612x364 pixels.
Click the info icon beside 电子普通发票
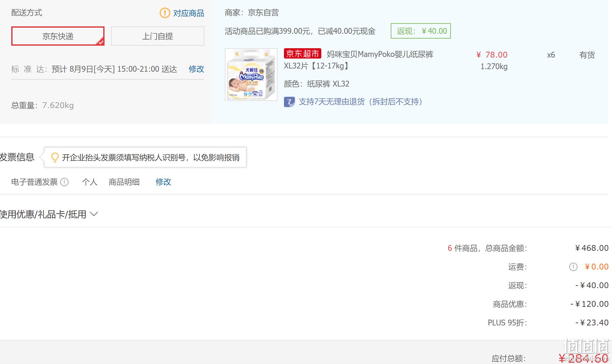point(65,182)
